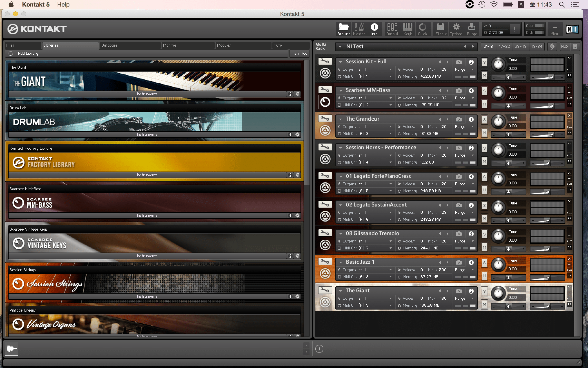Open the Help menu
Viewport: 588px width, 368px height.
point(63,4)
